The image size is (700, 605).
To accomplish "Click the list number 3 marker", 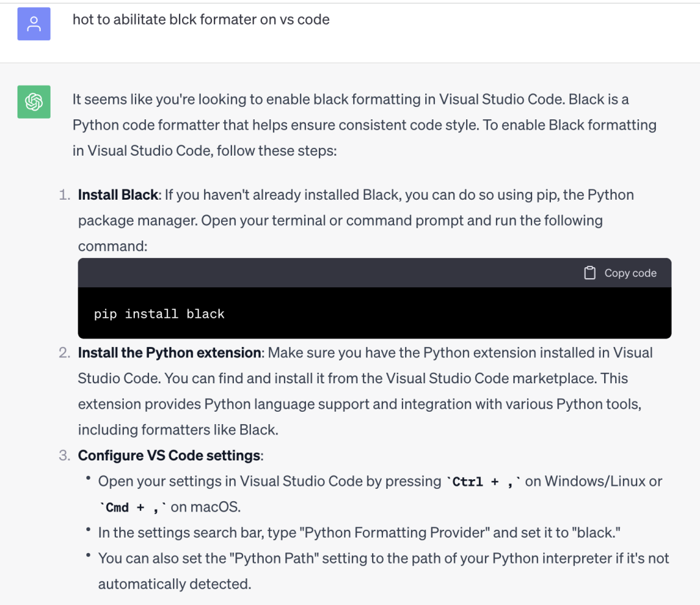I will pos(64,455).
